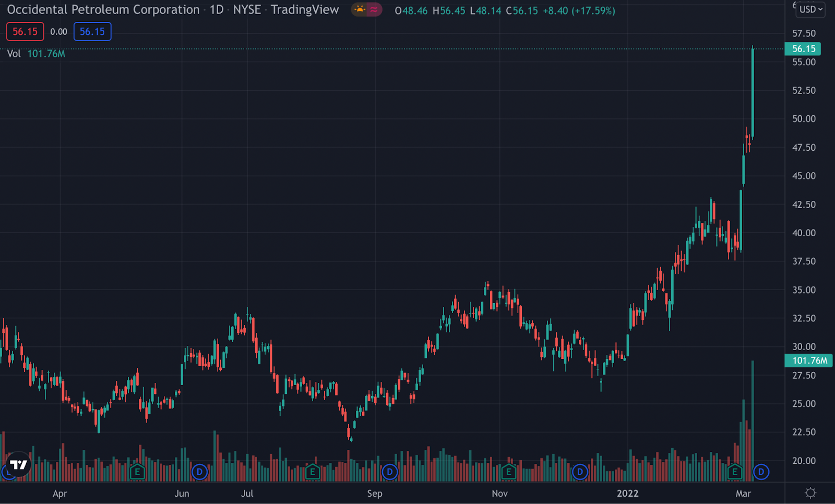Click the NYSE exchange label
Image resolution: width=835 pixels, height=504 pixels.
pyautogui.click(x=247, y=10)
